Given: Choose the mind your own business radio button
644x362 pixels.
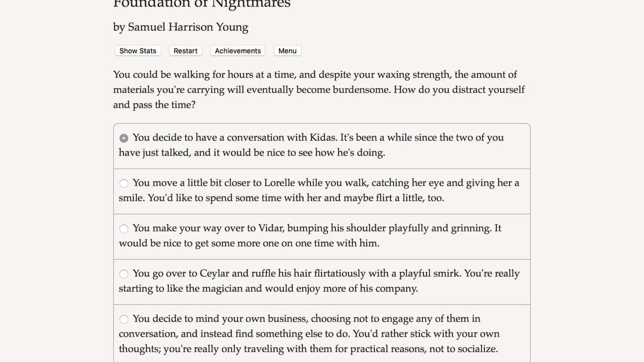Looking at the screenshot, I should coord(124,319).
